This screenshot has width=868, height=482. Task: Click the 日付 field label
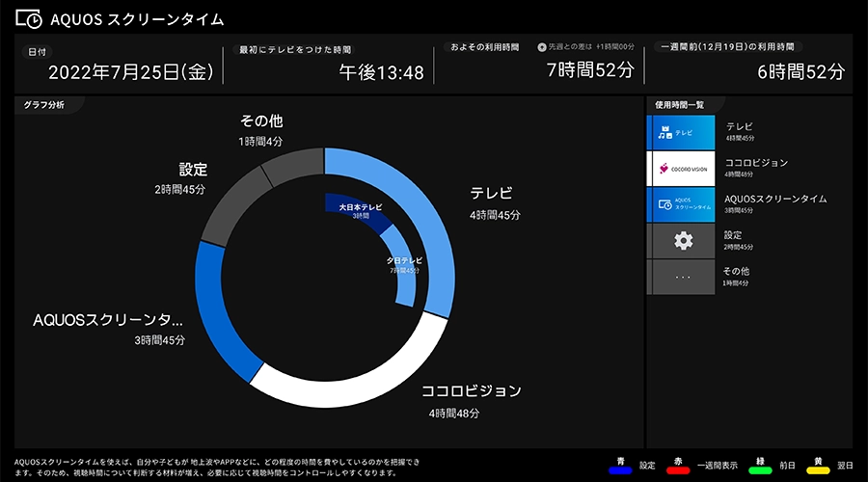tap(37, 51)
